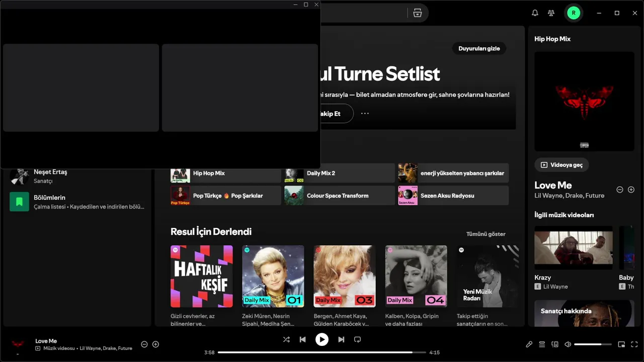644x362 pixels.
Task: Open the miniplayer icon
Action: click(x=621, y=344)
